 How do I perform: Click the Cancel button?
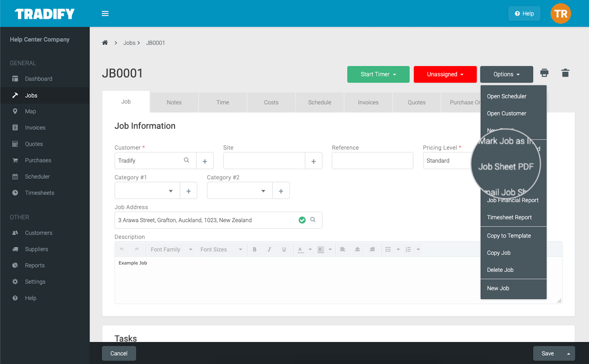click(x=119, y=353)
